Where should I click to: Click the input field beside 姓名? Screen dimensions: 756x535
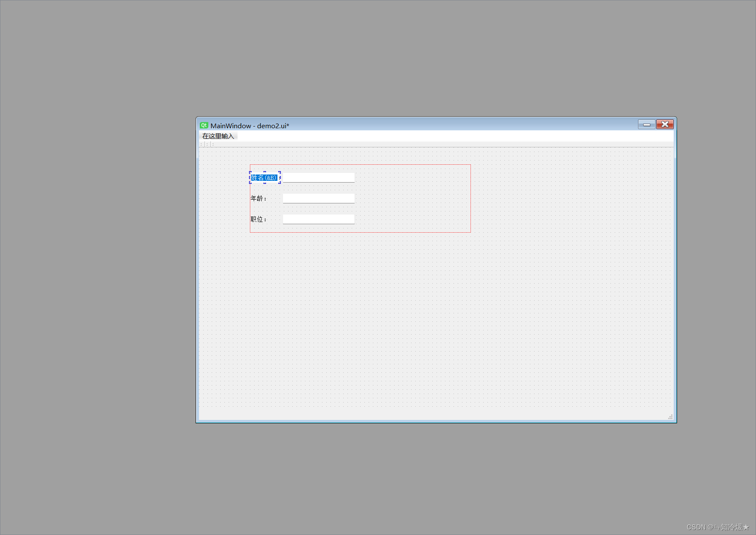point(319,177)
